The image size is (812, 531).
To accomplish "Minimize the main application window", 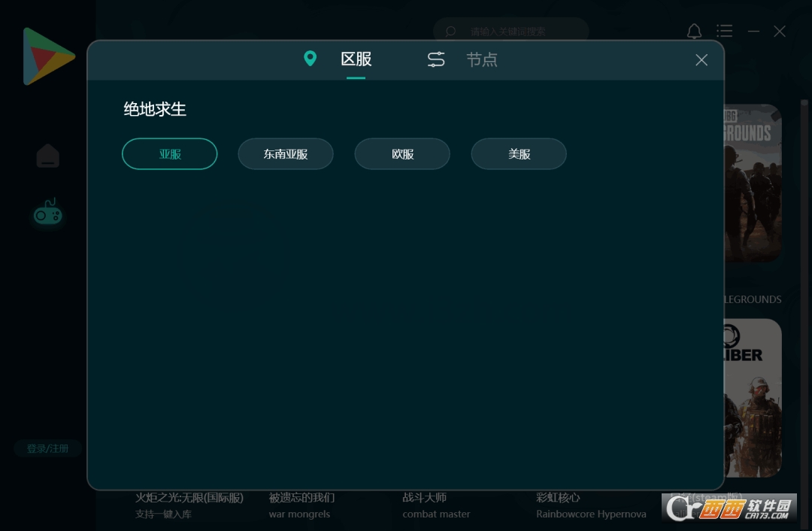I will [753, 32].
